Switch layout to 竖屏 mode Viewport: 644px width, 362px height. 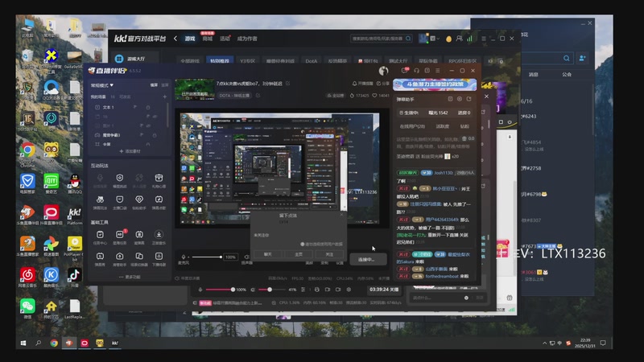[x=165, y=85]
